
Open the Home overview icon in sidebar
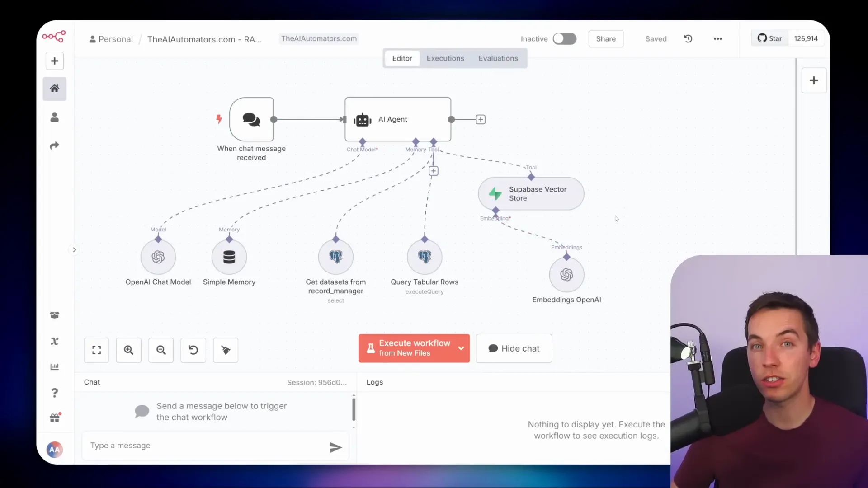point(54,89)
